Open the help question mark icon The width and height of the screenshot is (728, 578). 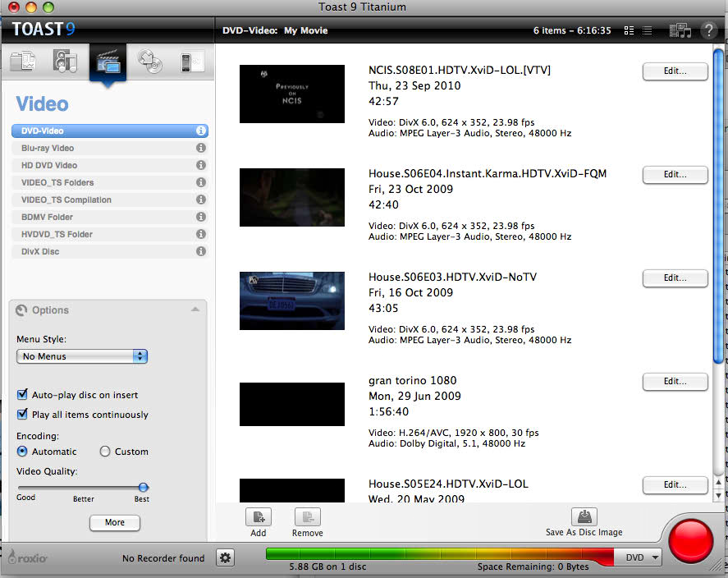[709, 30]
